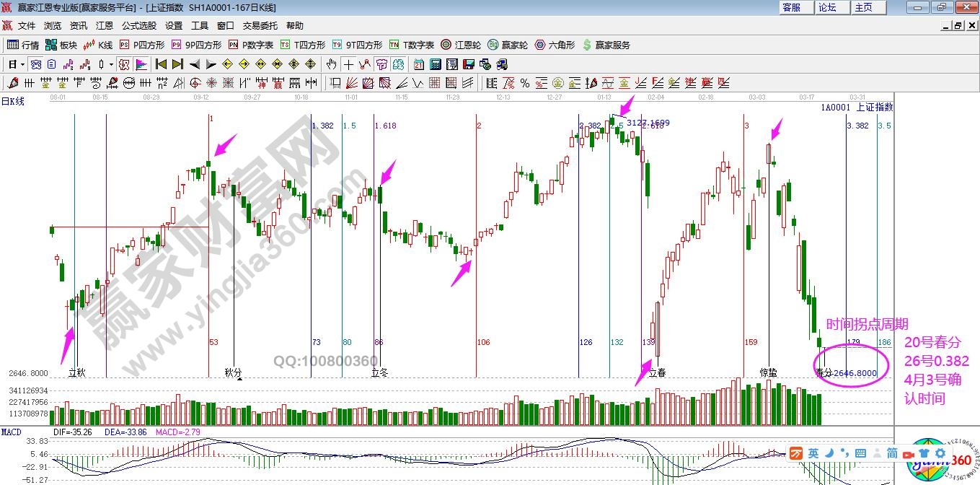
Task: Click the 论坛 forum button
Action: click(827, 7)
